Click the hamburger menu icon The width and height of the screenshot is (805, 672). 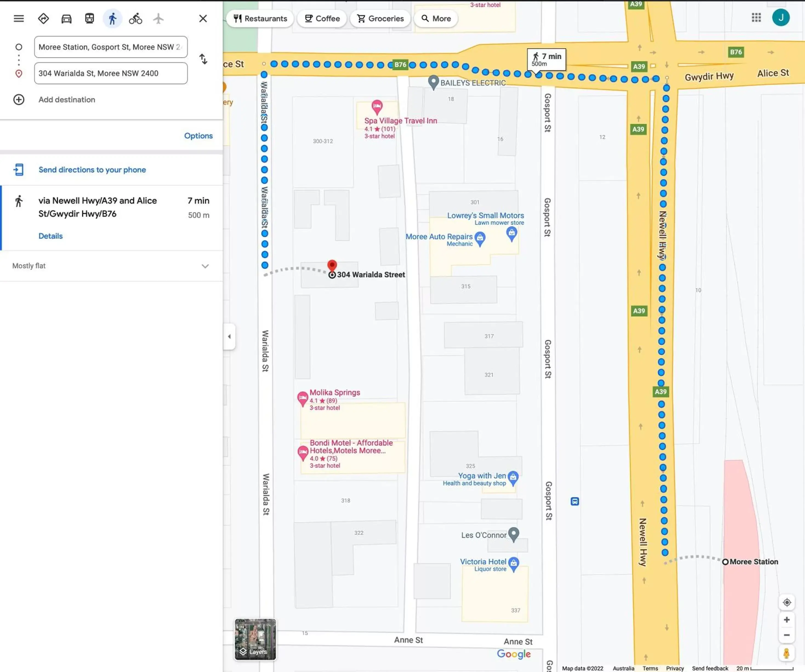click(19, 18)
